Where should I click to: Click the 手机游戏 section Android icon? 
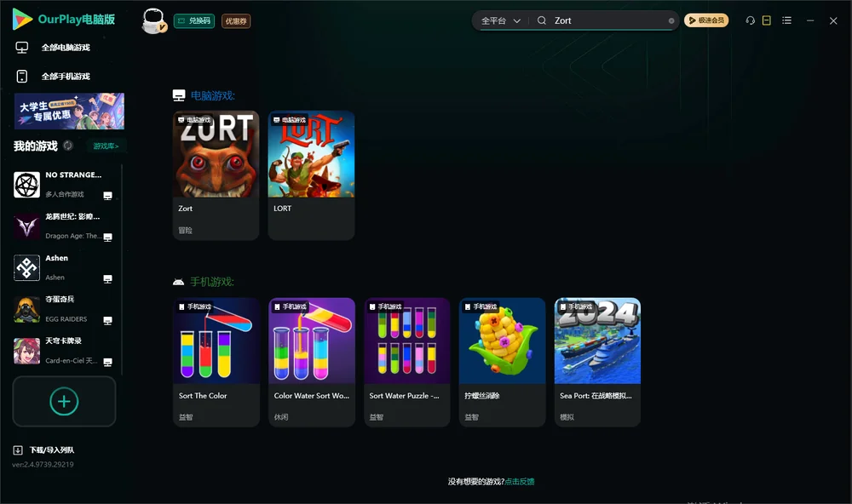178,282
